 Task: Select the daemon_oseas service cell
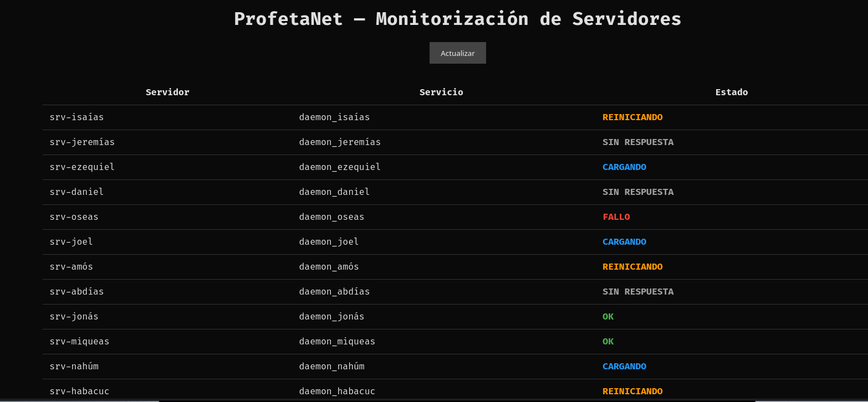(331, 217)
